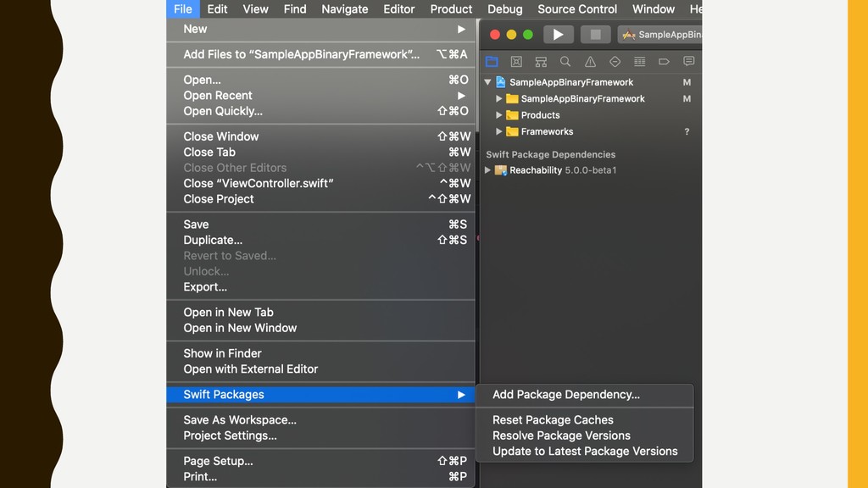Click the Products folder icon
Image resolution: width=868 pixels, height=488 pixels.
512,115
